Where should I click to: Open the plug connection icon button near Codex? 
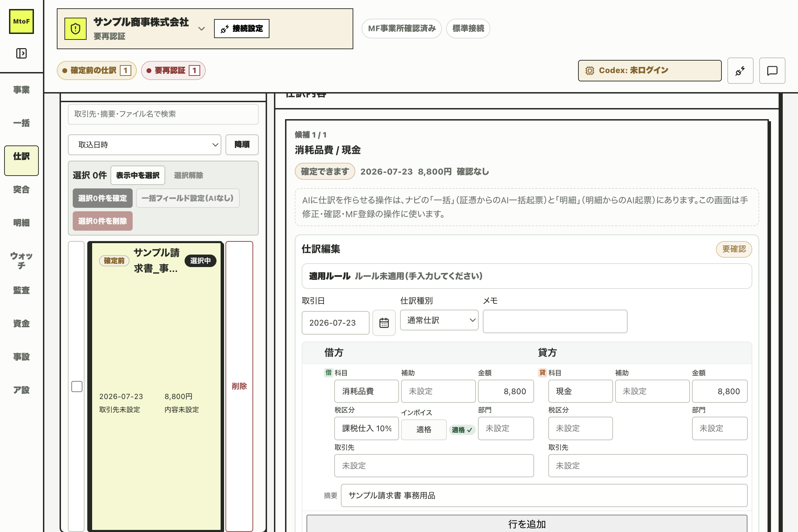click(740, 71)
